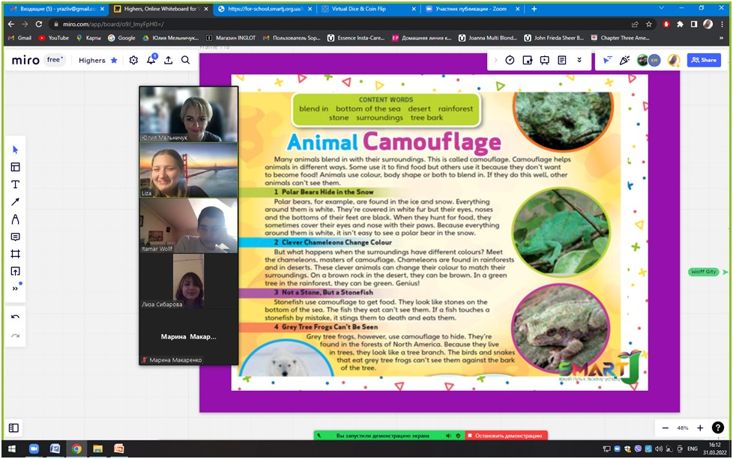Click the Undo arrow

15,316
